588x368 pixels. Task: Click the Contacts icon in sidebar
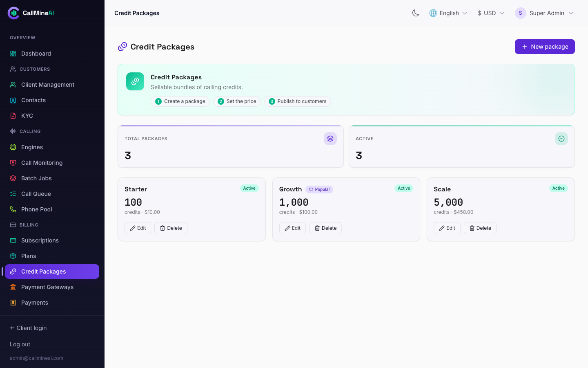click(x=13, y=100)
